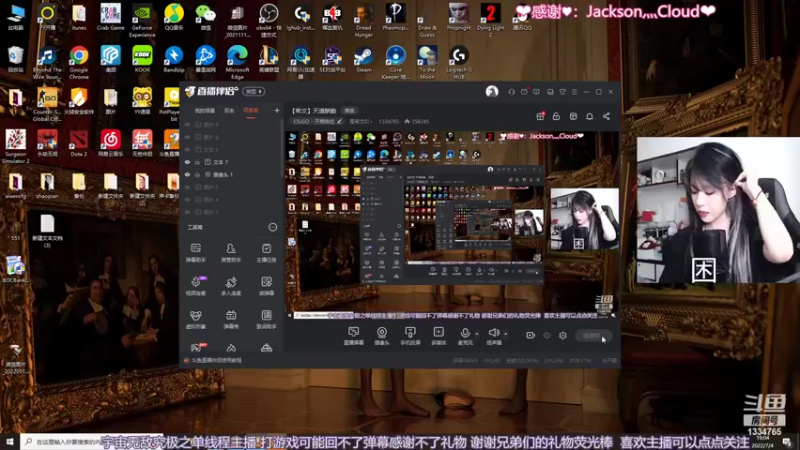Launch the 视频连麦 video co-stream tool
800x450 pixels.
pyautogui.click(x=195, y=286)
